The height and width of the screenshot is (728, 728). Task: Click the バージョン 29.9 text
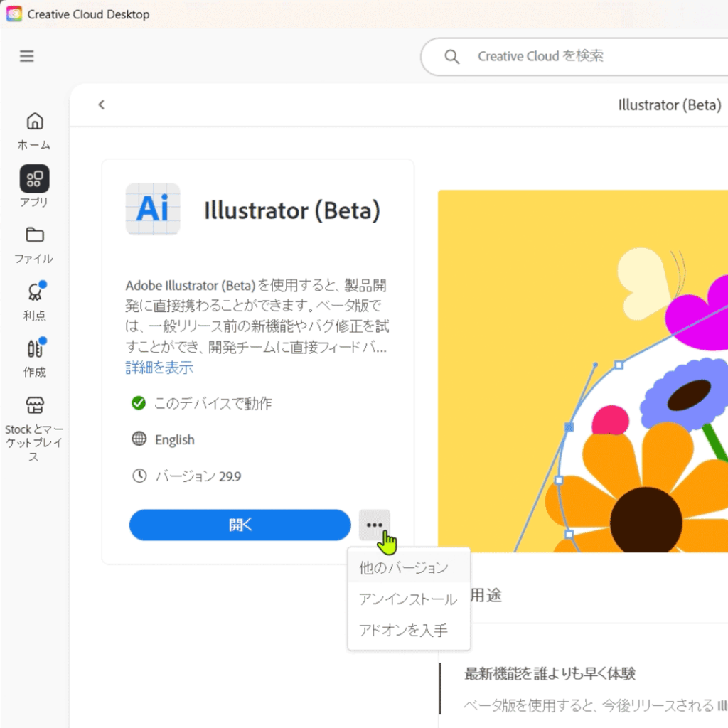198,476
